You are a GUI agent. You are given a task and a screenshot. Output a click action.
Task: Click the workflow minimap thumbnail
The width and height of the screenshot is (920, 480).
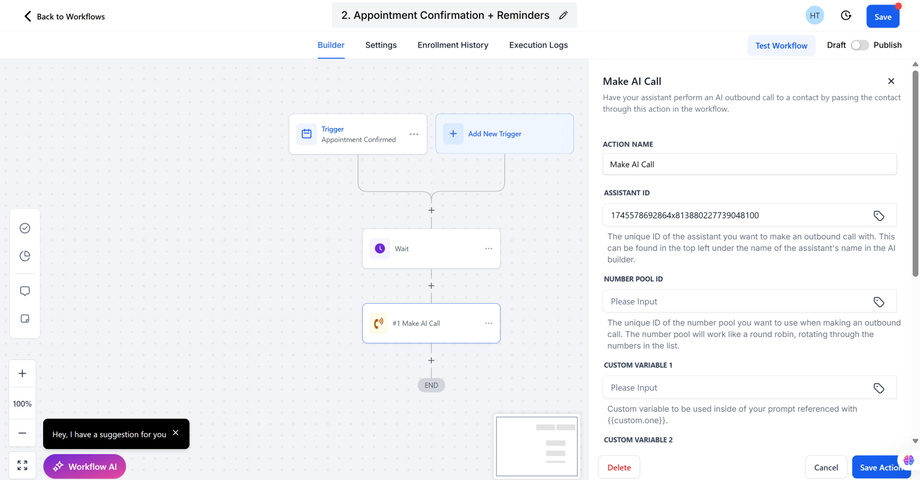pyautogui.click(x=537, y=446)
